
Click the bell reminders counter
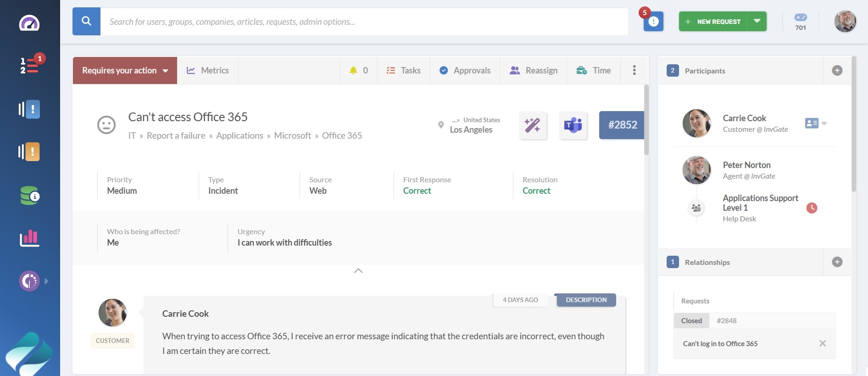pos(359,70)
